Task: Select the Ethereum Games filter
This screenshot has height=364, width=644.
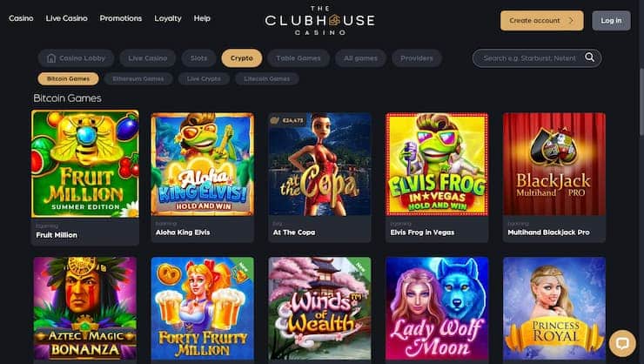Action: pos(138,78)
